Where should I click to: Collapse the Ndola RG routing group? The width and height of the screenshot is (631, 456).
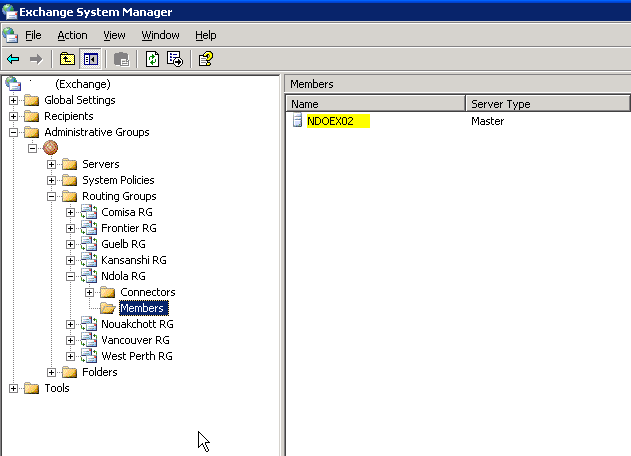tap(70, 276)
